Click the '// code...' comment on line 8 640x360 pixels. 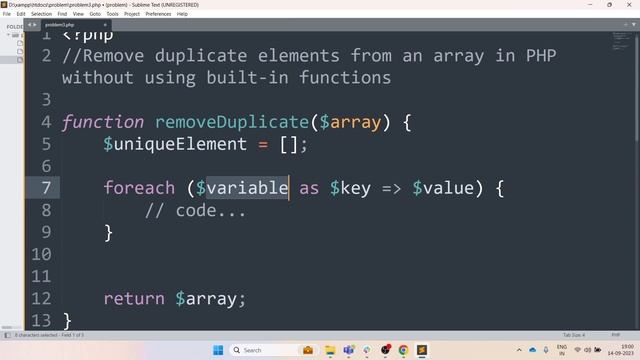pos(195,210)
